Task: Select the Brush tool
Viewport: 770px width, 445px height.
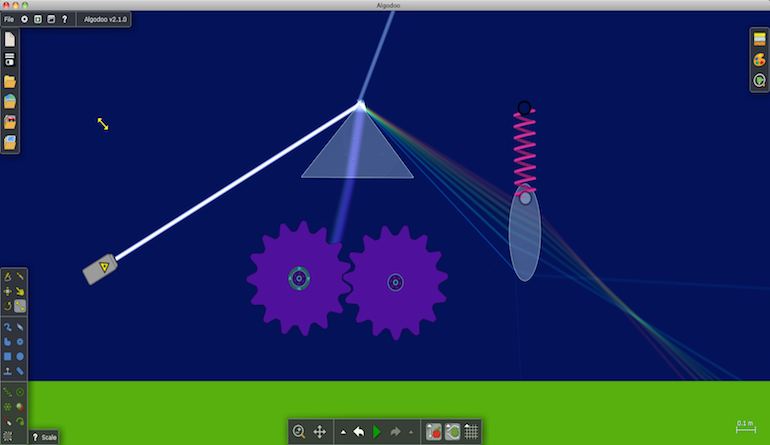Action: click(x=7, y=327)
